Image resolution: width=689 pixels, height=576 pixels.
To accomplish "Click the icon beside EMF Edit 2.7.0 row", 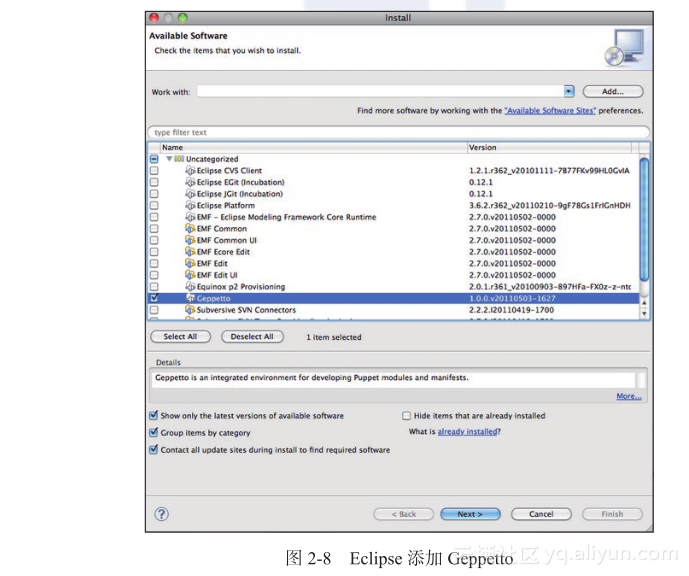I will point(190,264).
